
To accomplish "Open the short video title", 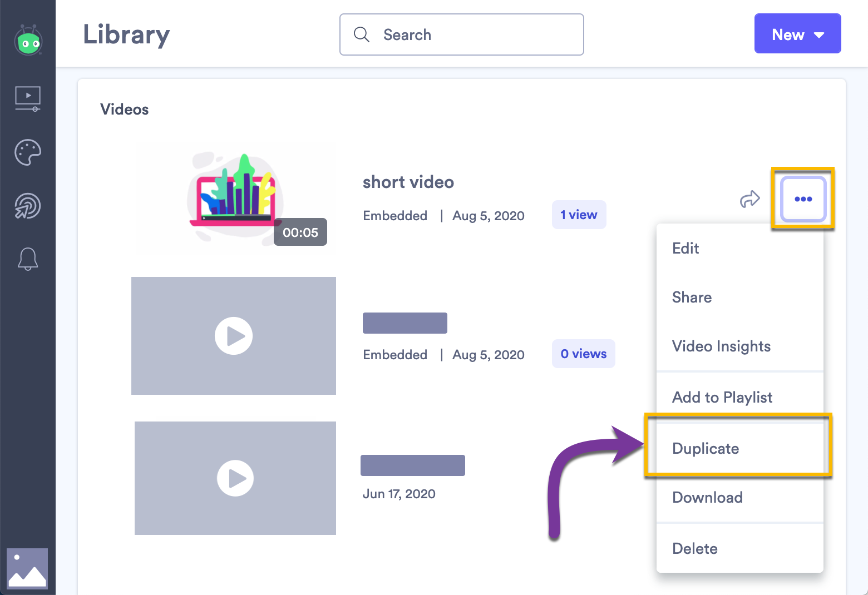I will (x=408, y=182).
